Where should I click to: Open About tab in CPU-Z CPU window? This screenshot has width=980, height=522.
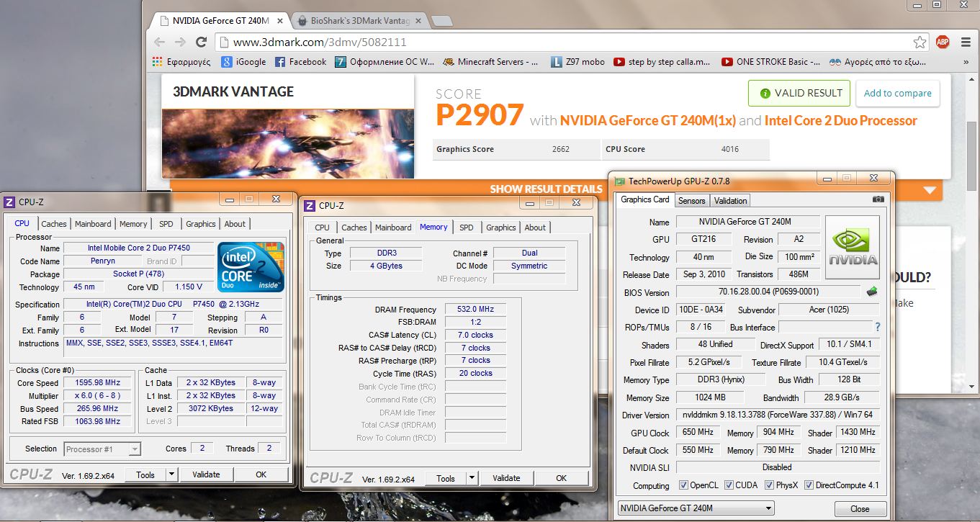(235, 224)
